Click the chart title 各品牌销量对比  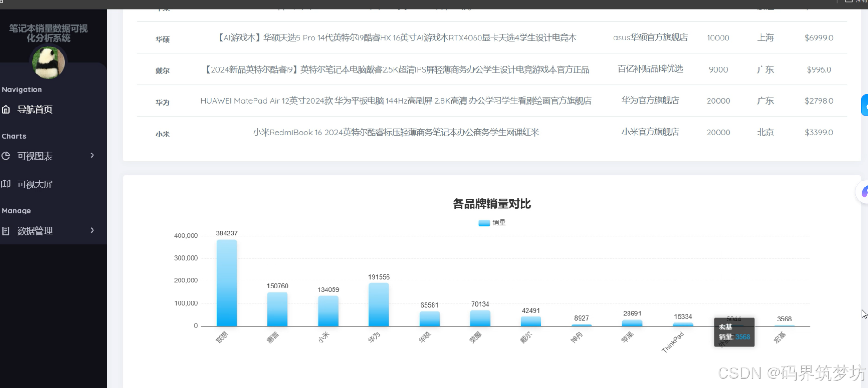point(492,204)
